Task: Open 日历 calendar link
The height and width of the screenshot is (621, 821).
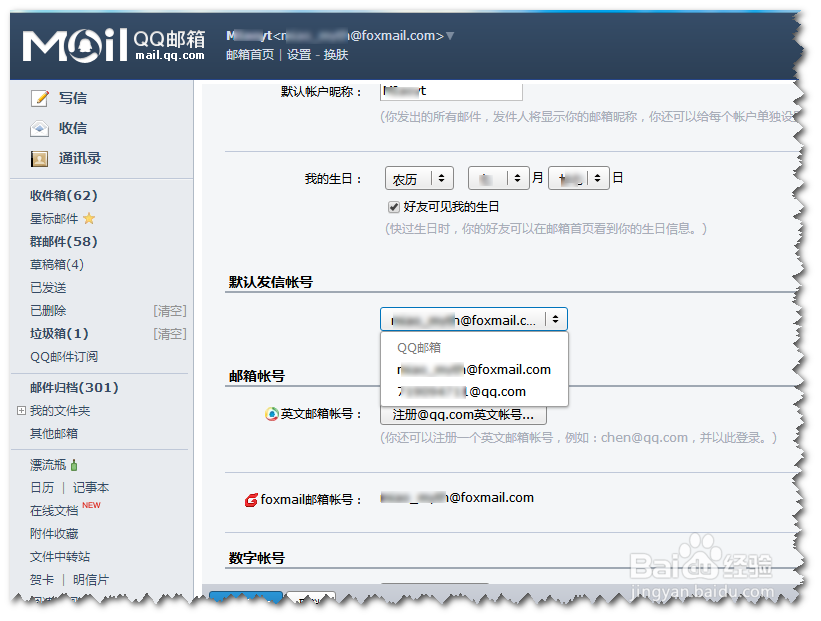Action: click(x=42, y=487)
